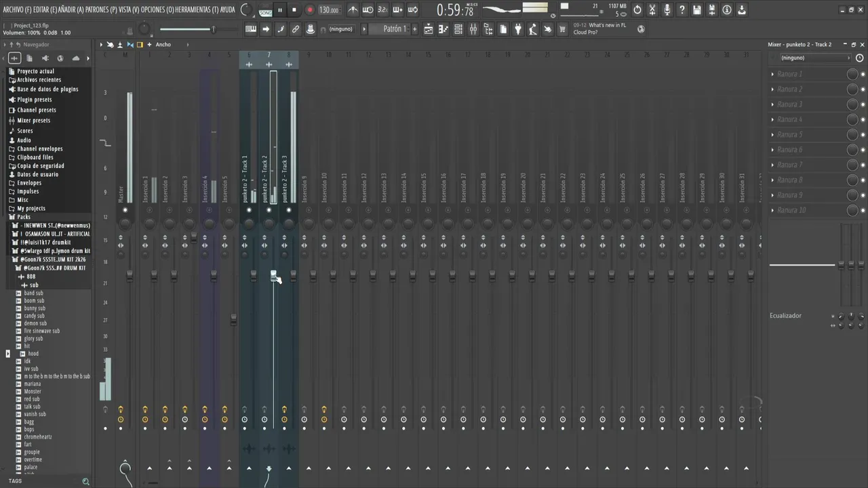The height and width of the screenshot is (488, 868).
Task: Select the 'bunny sub' sample
Action: (x=35, y=308)
